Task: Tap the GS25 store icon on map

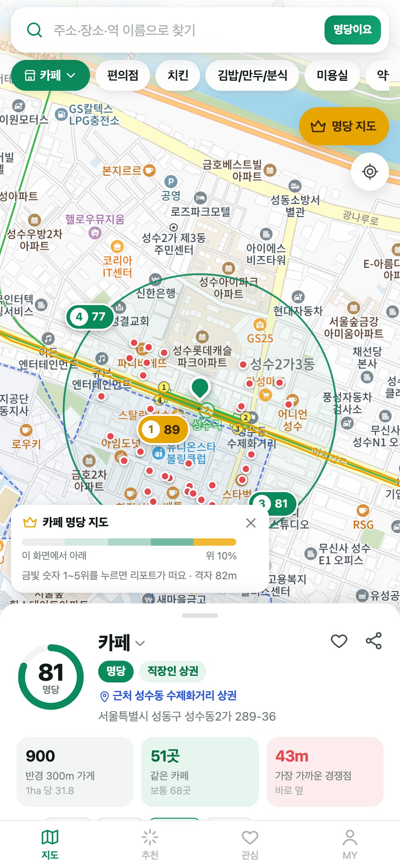Action: (x=260, y=325)
